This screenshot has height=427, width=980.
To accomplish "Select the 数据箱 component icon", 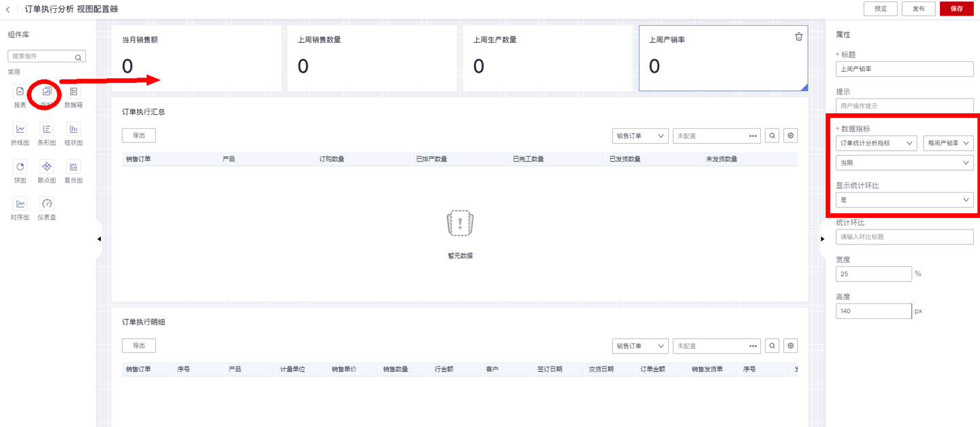I will tap(73, 92).
